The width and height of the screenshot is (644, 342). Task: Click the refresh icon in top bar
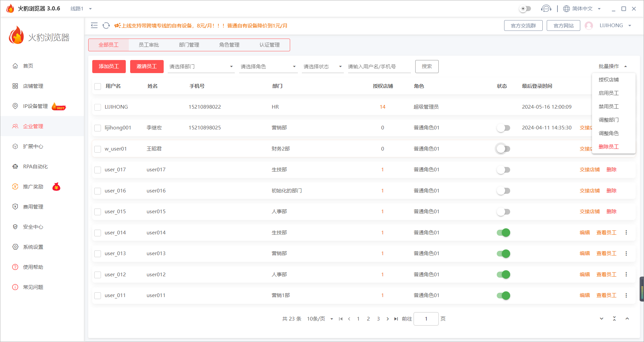pos(106,25)
